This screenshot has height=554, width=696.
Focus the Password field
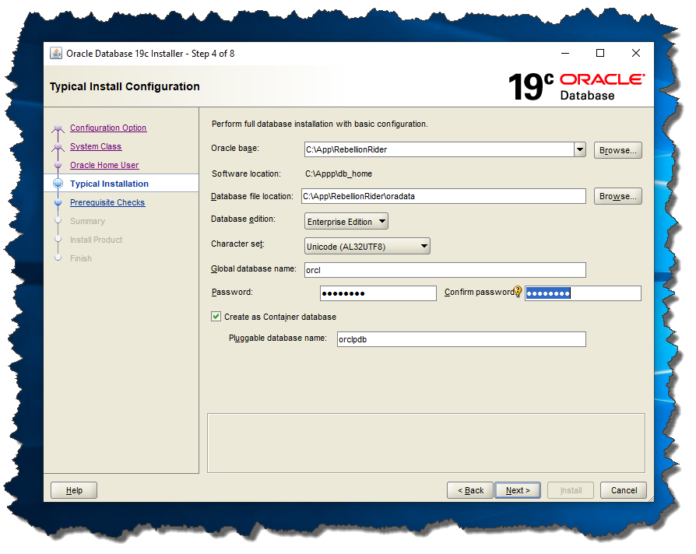[x=378, y=293]
